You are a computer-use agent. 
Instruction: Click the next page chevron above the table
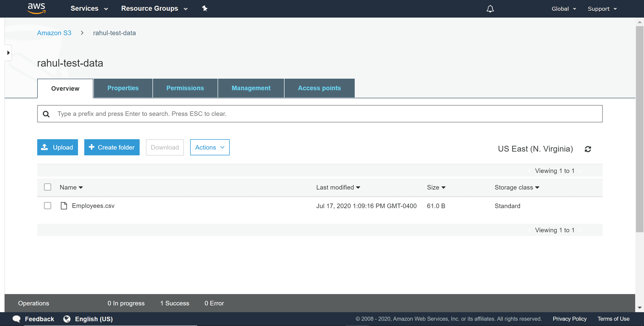click(x=581, y=171)
